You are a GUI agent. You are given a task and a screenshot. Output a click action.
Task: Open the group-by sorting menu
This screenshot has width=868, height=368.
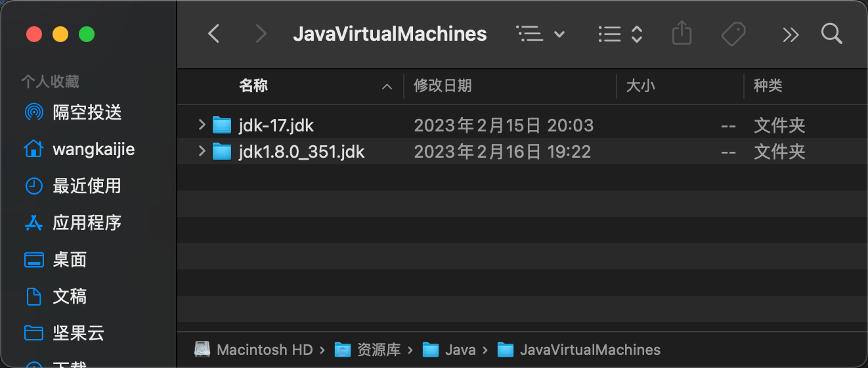click(x=620, y=34)
